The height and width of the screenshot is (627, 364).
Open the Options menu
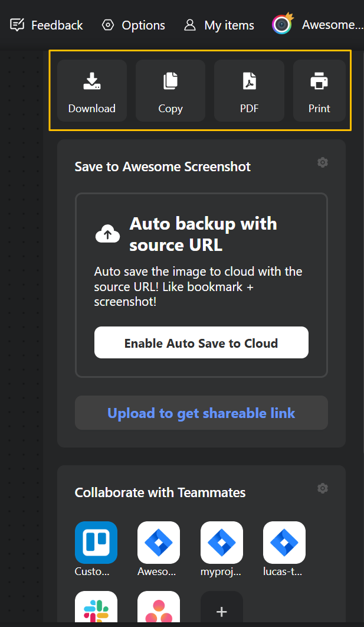point(133,25)
